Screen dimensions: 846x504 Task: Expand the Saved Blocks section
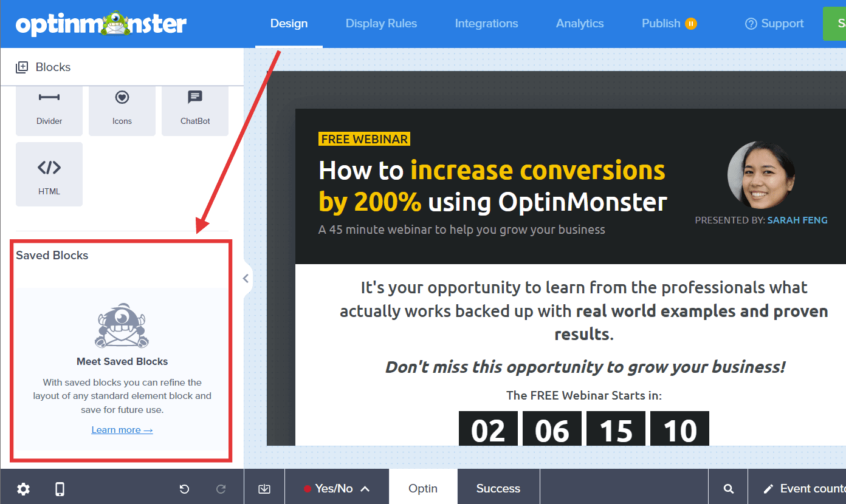(x=52, y=255)
